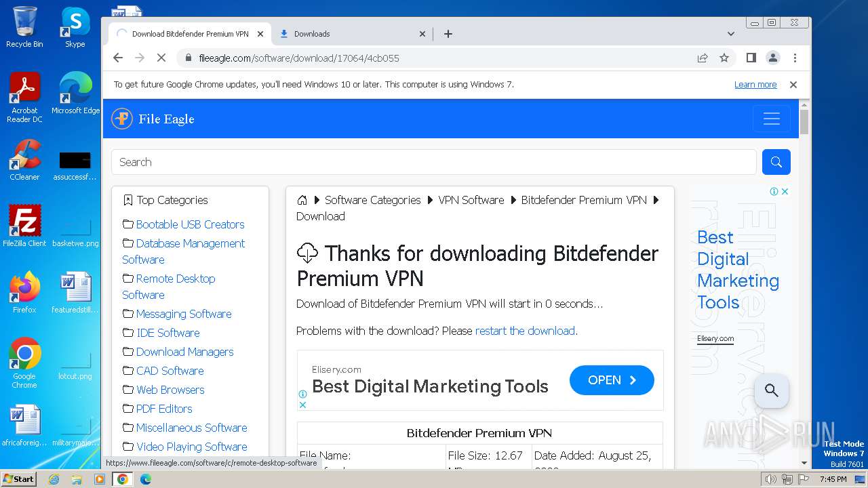Open Miscellaneous Software category
Screen dimensions: 868x488
191,428
